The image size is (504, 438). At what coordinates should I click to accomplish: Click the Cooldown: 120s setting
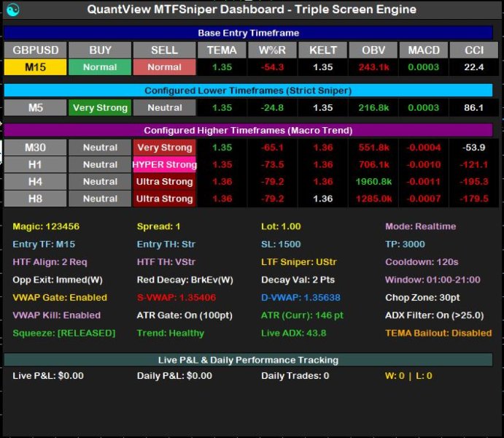click(x=422, y=262)
